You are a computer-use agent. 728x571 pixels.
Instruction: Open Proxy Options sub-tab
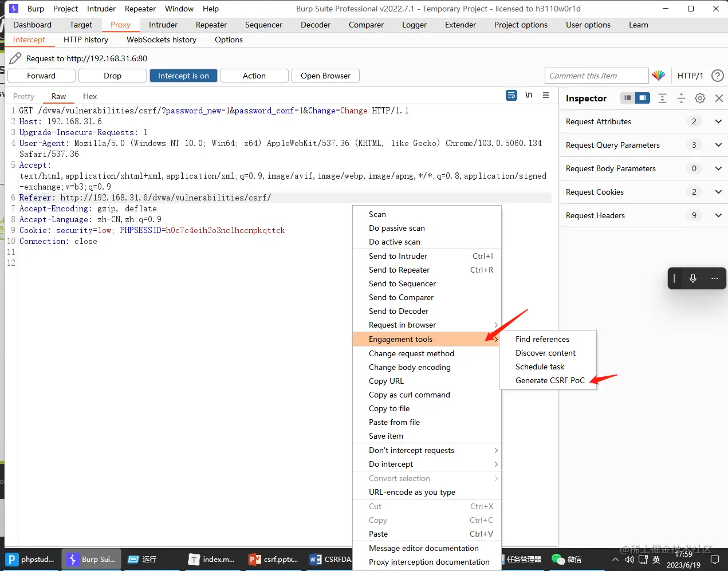(229, 40)
